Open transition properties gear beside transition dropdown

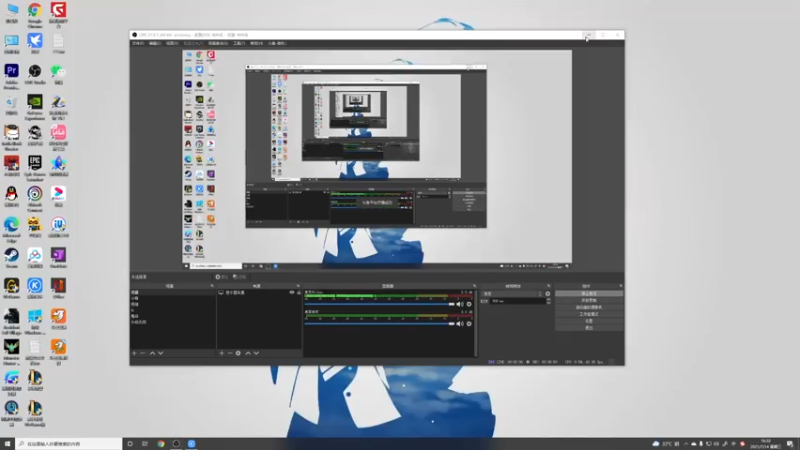pos(548,293)
